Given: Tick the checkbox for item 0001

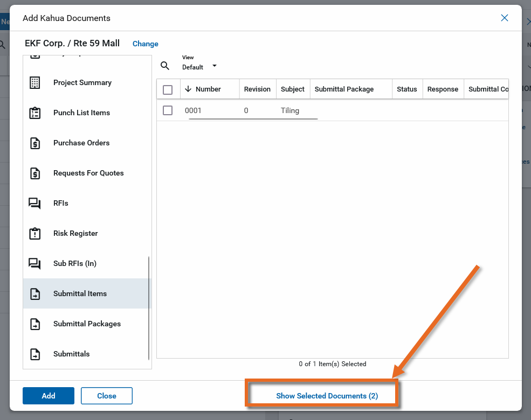Looking at the screenshot, I should 168,110.
